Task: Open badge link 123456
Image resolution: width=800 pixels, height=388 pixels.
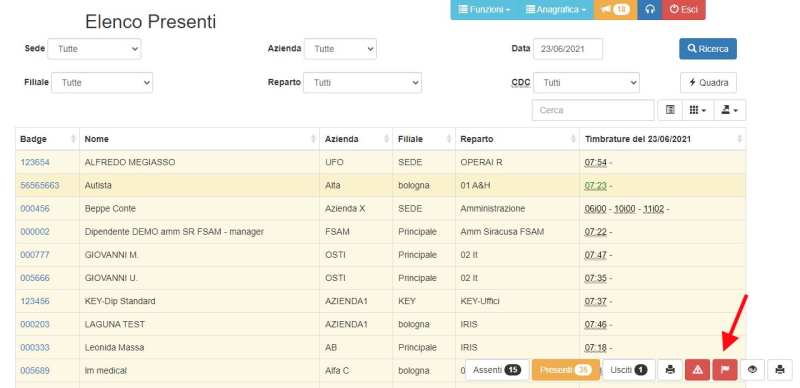Action: (35, 301)
